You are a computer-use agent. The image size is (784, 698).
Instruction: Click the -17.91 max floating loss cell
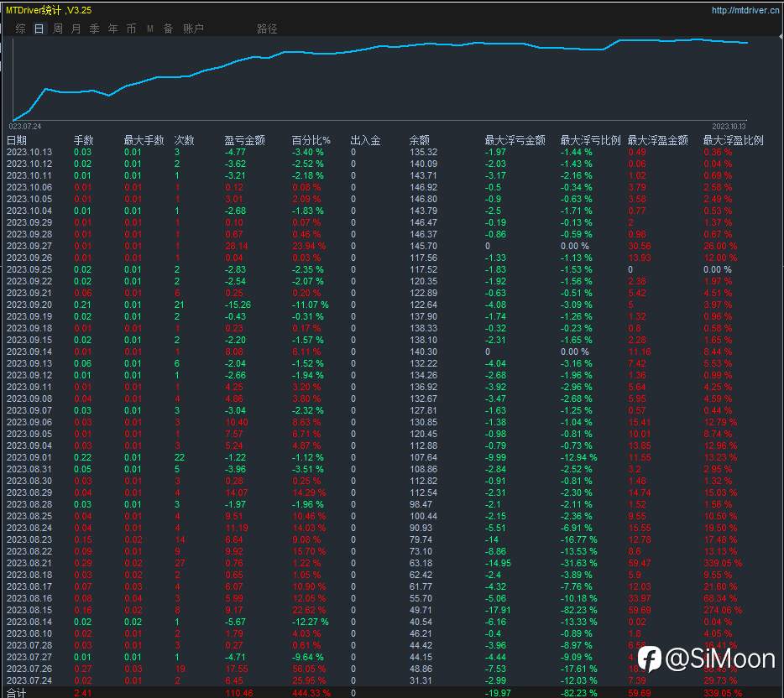click(x=498, y=610)
